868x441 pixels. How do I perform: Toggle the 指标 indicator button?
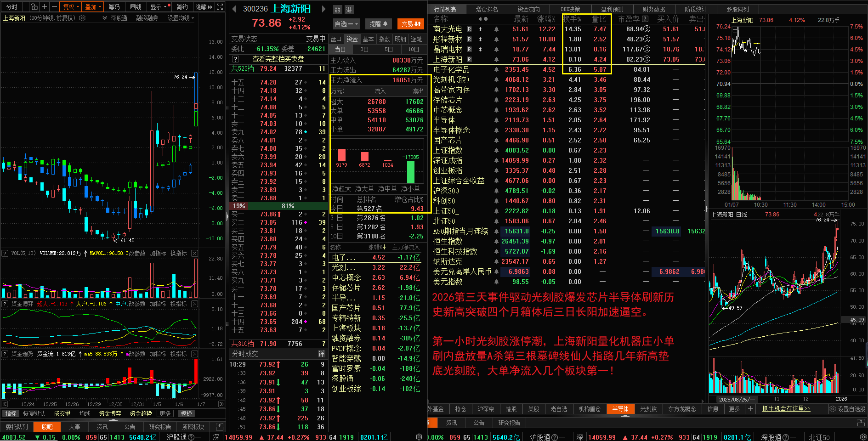click(11, 413)
